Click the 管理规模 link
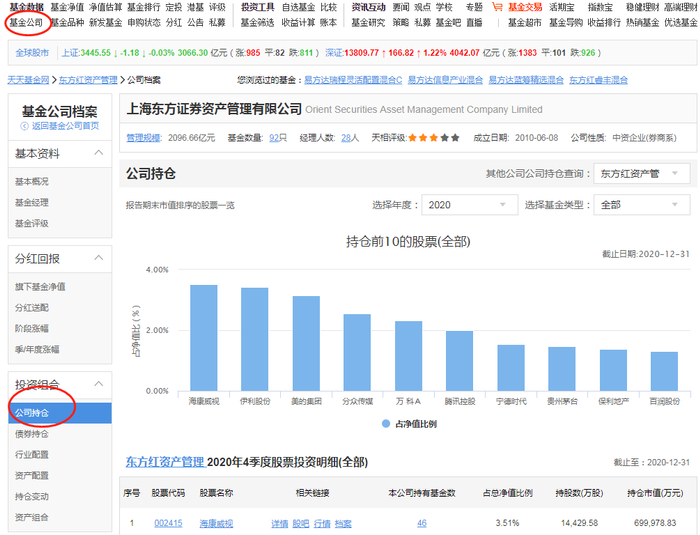Screen dimensions: 700x535 [143, 138]
